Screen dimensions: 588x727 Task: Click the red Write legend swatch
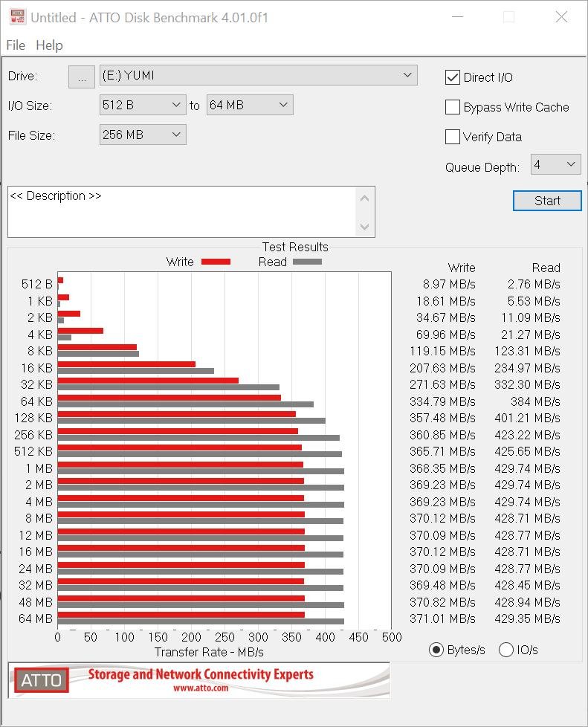click(216, 262)
